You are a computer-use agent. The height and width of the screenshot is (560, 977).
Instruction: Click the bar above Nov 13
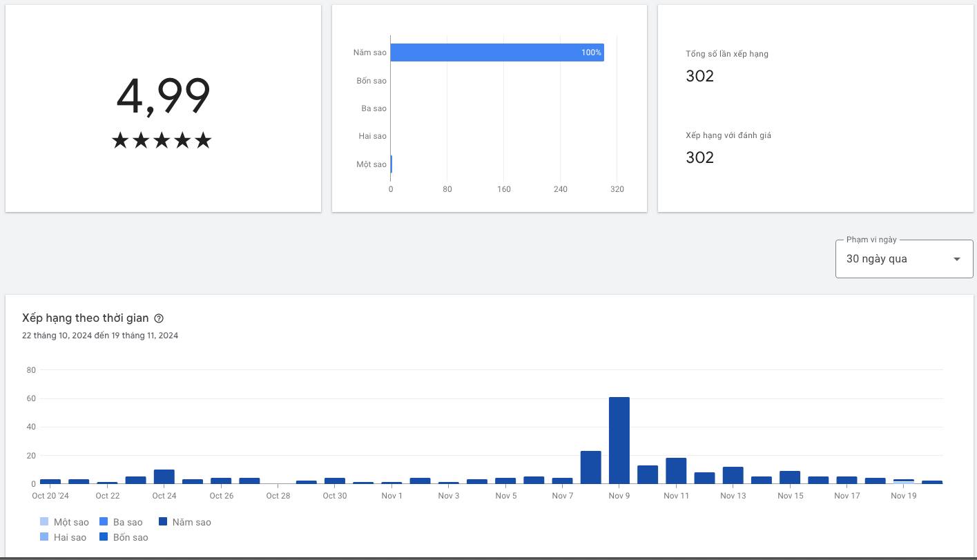coord(733,475)
